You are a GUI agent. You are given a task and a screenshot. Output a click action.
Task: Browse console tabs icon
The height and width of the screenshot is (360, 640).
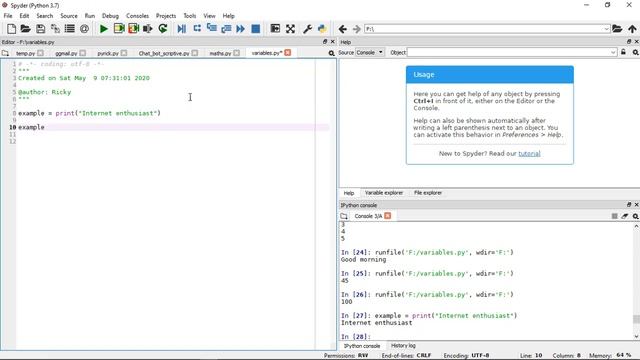click(x=344, y=216)
